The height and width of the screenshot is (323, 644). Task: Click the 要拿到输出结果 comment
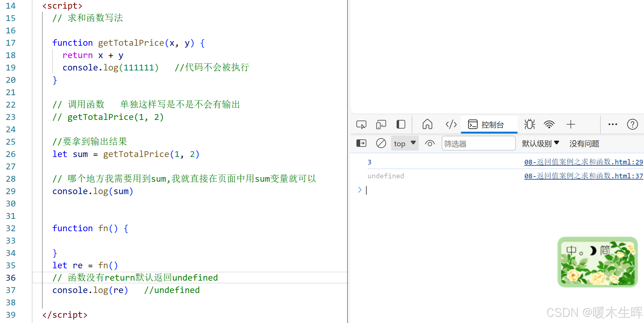(90, 142)
